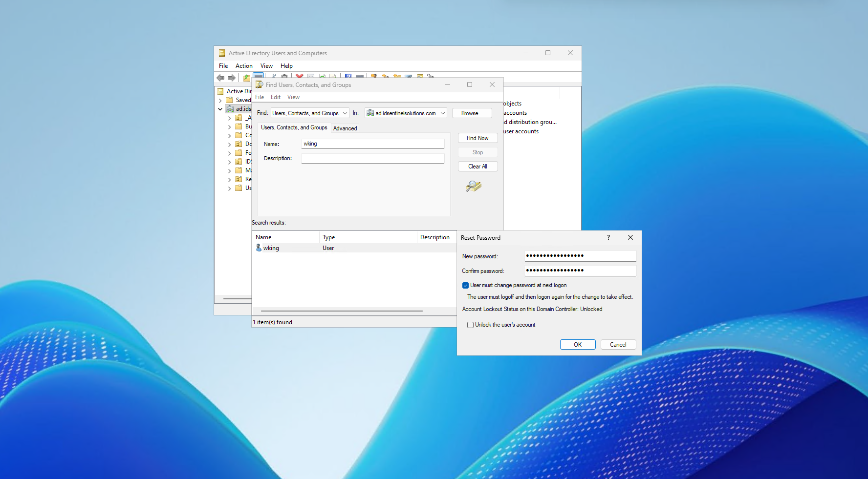Open the Find object type dropdown
The image size is (868, 479).
point(345,113)
